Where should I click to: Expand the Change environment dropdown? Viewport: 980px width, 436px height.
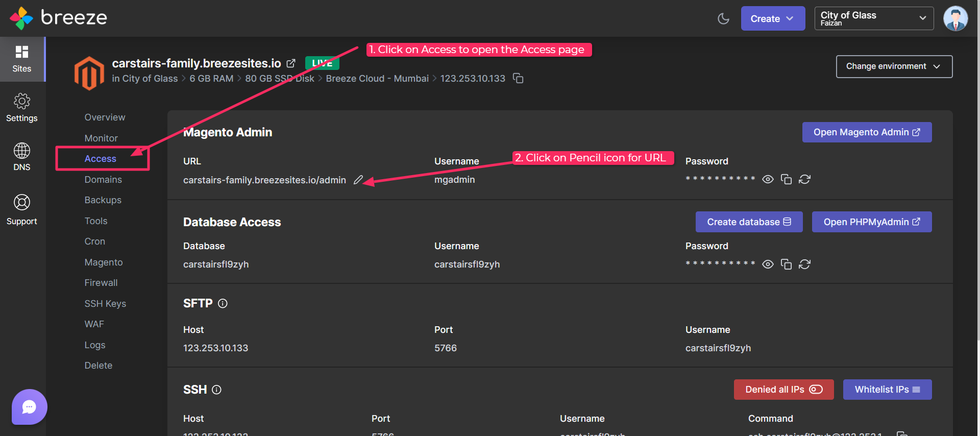[x=894, y=66]
